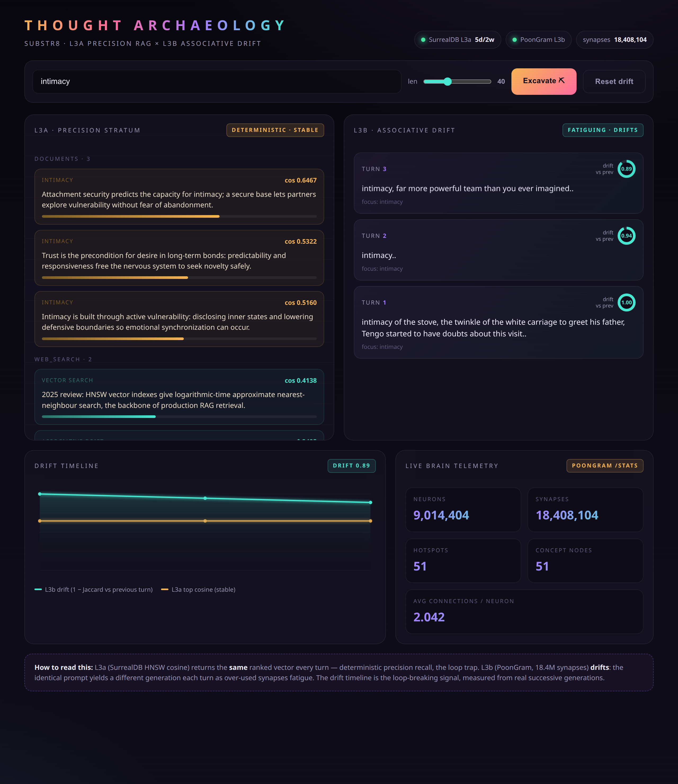
Task: Click the 'intimacy of the stove' generation text
Action: [x=493, y=328]
